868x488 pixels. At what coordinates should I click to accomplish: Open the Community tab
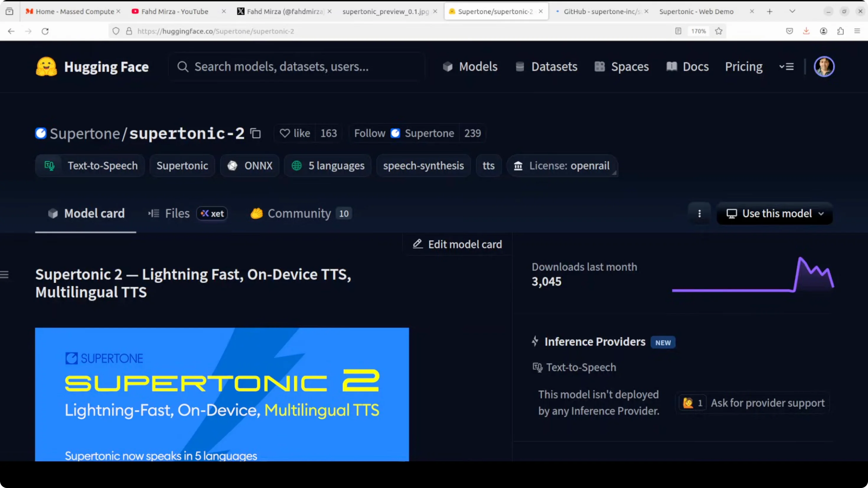299,214
